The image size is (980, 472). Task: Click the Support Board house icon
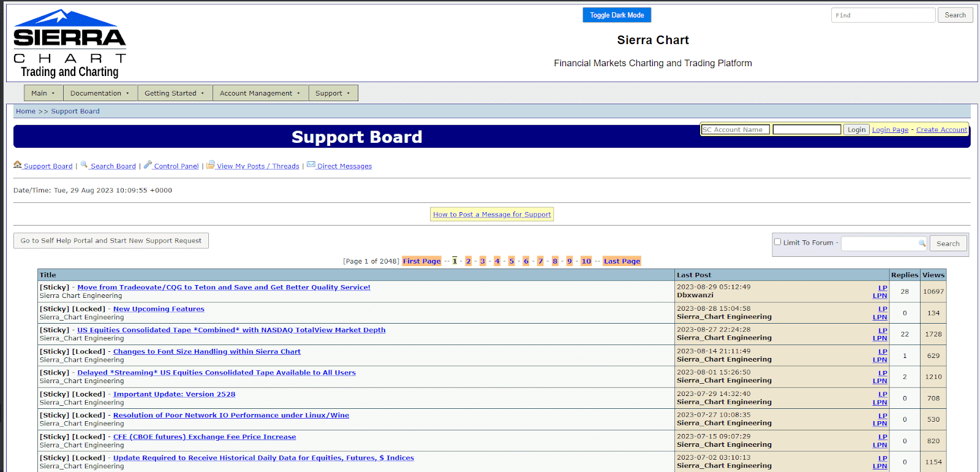[18, 165]
